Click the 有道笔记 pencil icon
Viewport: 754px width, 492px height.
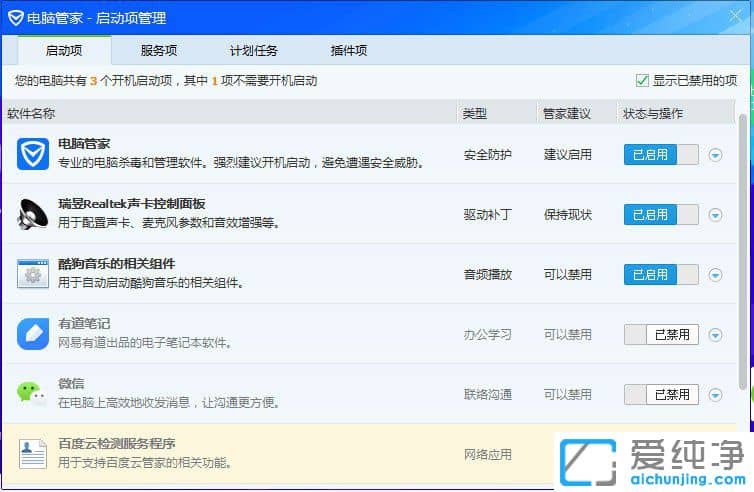click(x=33, y=334)
